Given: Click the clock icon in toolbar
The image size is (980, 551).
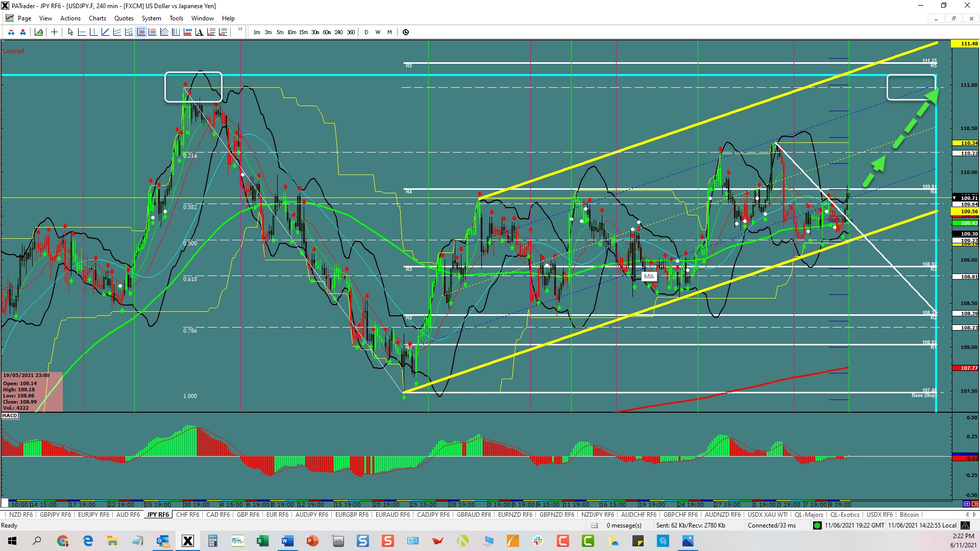Looking at the screenshot, I should [x=406, y=32].
